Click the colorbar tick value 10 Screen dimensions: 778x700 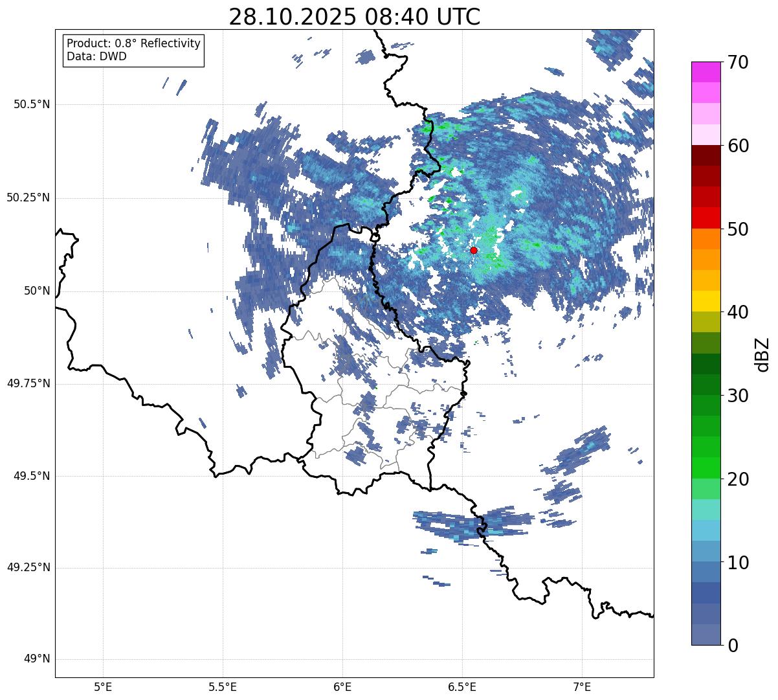coord(738,563)
